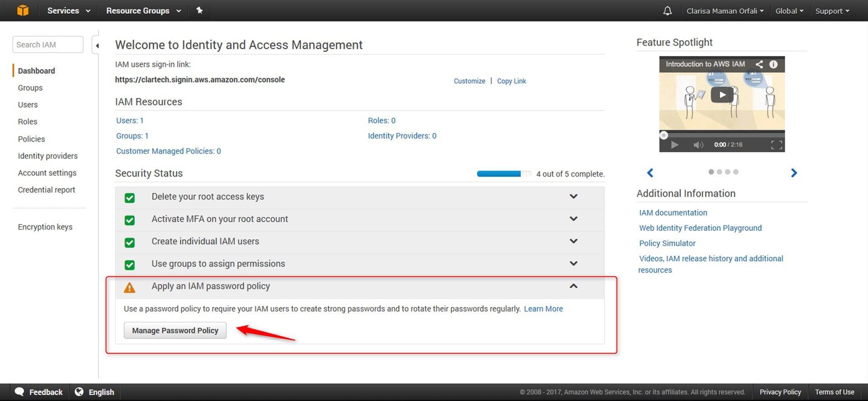Click the Feedback speech bubble icon
The height and width of the screenshot is (401, 868).
coord(19,392)
